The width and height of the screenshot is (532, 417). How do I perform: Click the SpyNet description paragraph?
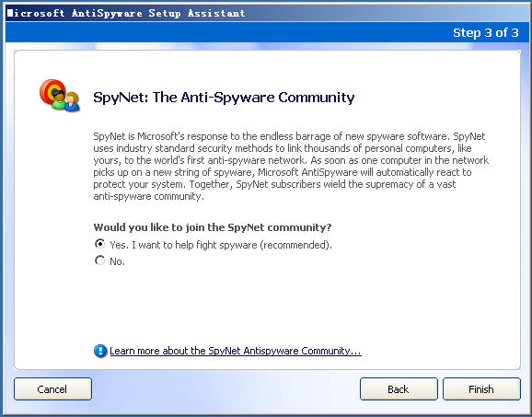pyautogui.click(x=291, y=167)
